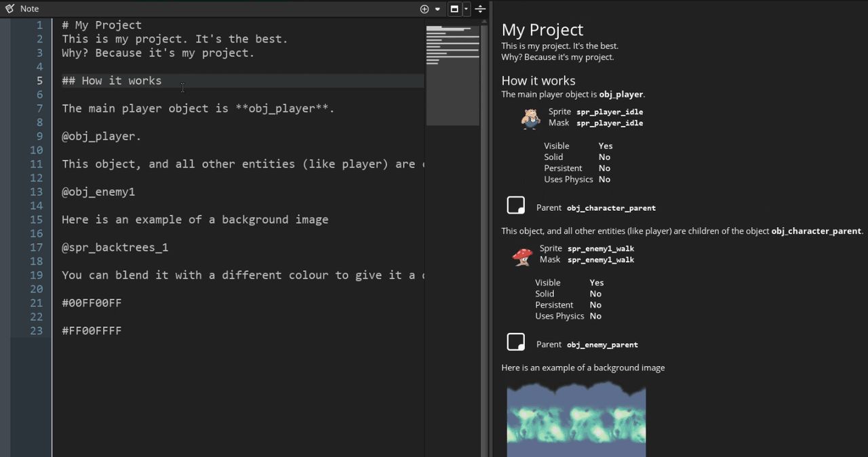868x457 pixels.
Task: Expand the arrow next to layout icon
Action: [x=466, y=9]
